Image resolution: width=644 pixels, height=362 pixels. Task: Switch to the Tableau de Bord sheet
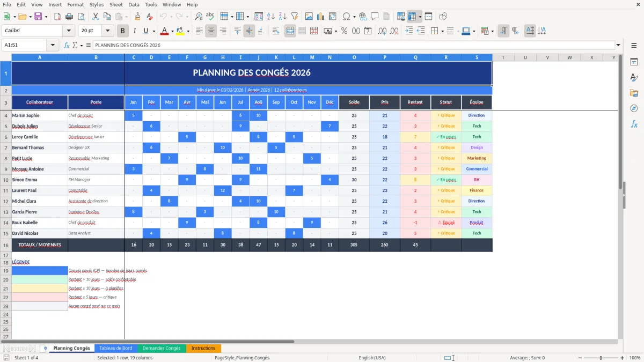116,348
